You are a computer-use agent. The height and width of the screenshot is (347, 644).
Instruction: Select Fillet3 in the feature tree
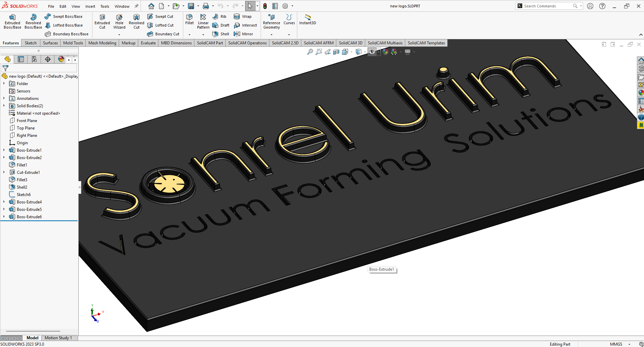(22, 180)
